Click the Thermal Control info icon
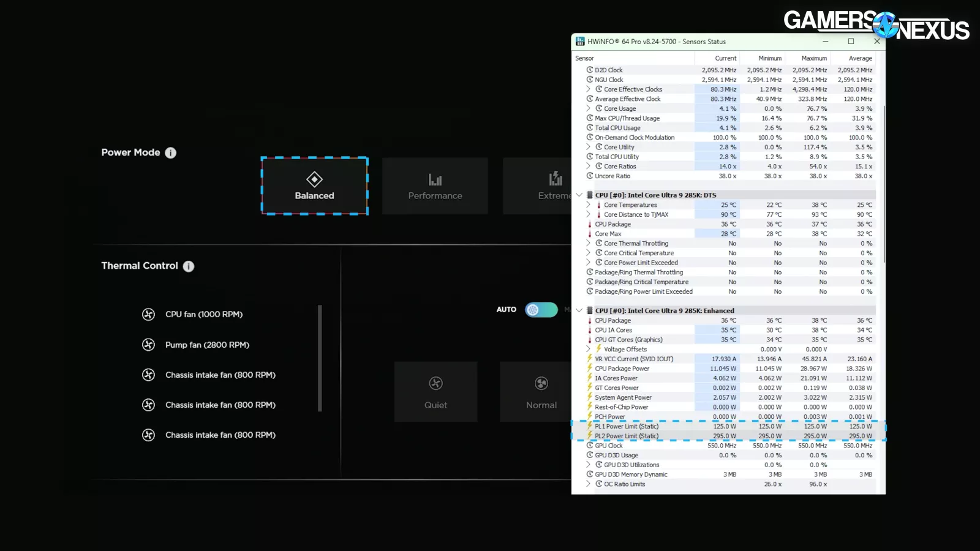The width and height of the screenshot is (980, 551). (189, 266)
